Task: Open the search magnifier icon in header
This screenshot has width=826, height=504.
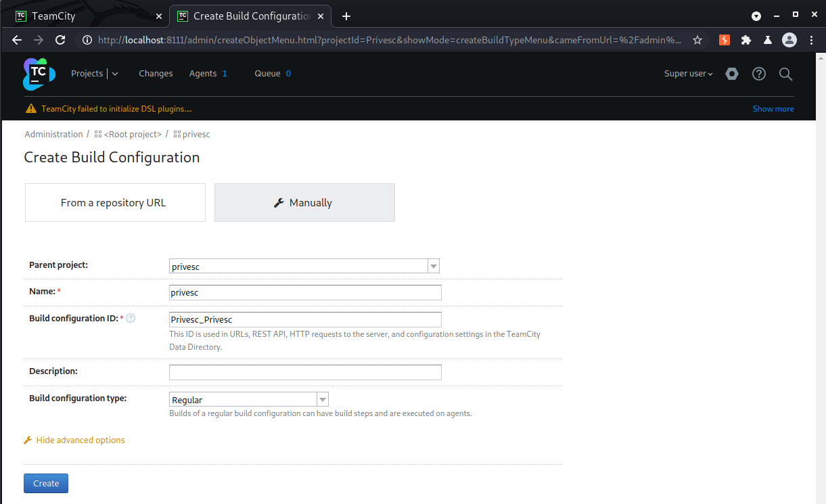Action: [785, 74]
